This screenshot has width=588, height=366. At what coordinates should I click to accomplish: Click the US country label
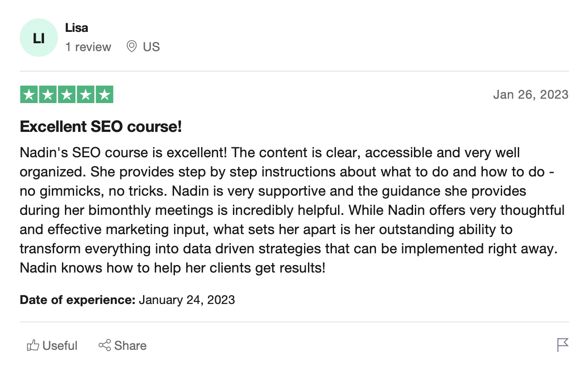pos(151,47)
